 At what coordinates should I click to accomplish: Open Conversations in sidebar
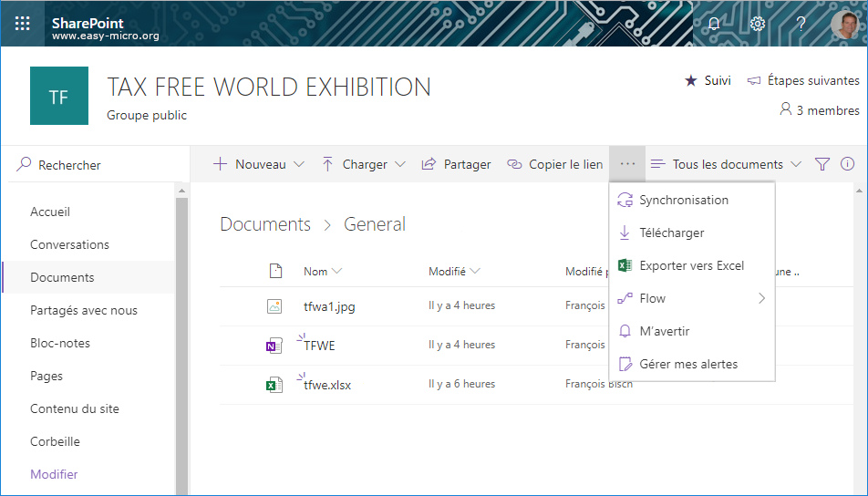(69, 244)
